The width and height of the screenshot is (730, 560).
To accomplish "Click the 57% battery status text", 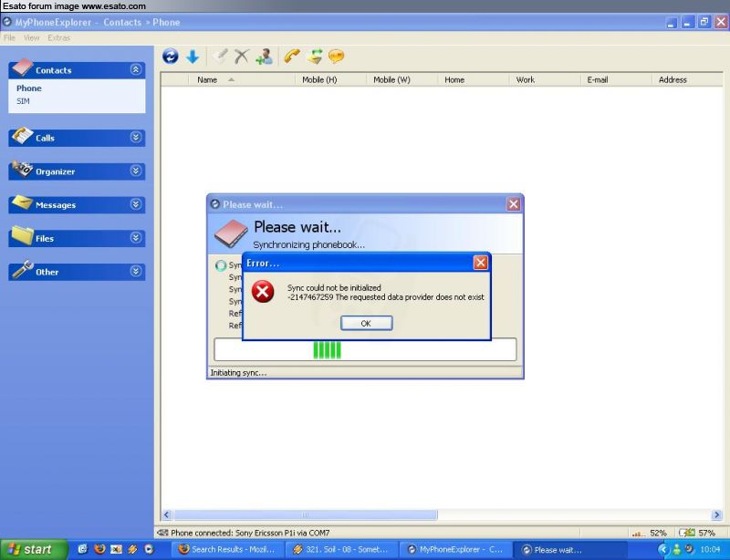I will (706, 533).
